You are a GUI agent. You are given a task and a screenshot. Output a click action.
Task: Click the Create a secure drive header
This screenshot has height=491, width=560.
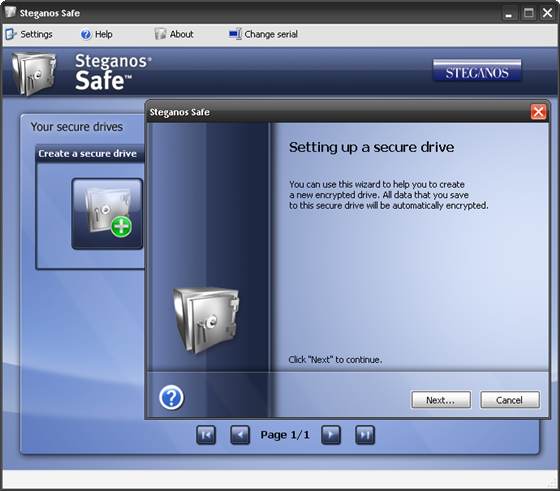[x=87, y=154]
